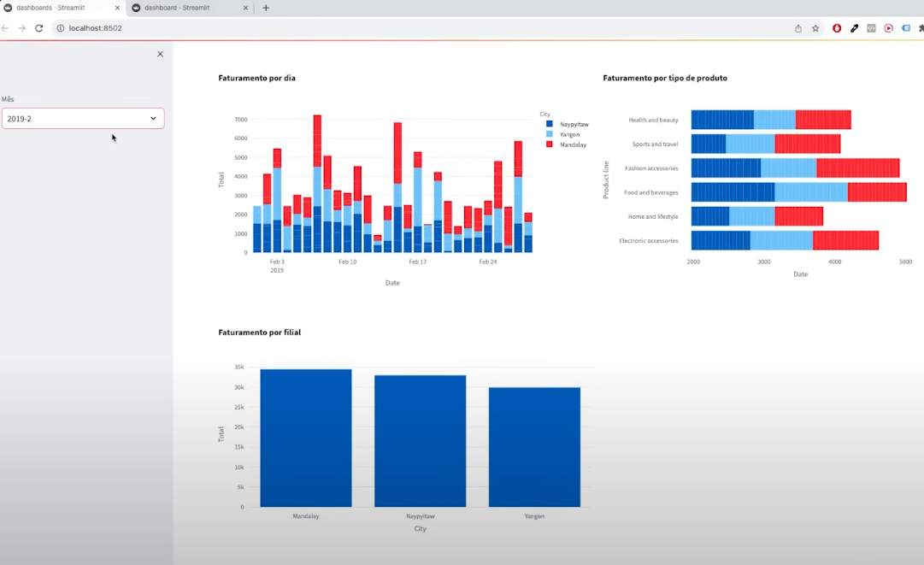This screenshot has height=565, width=924.
Task: Click the Mandalay bar in filial chart
Action: point(306,438)
